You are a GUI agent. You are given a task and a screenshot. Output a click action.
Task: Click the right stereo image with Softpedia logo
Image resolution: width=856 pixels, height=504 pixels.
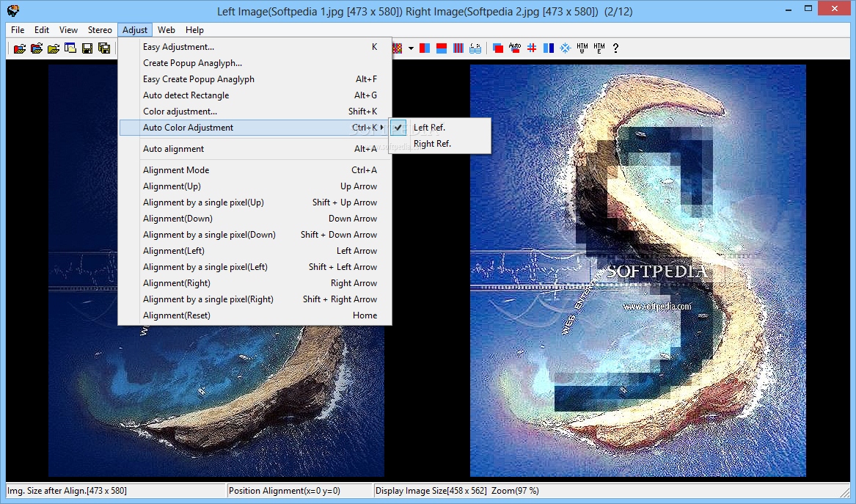(637, 270)
